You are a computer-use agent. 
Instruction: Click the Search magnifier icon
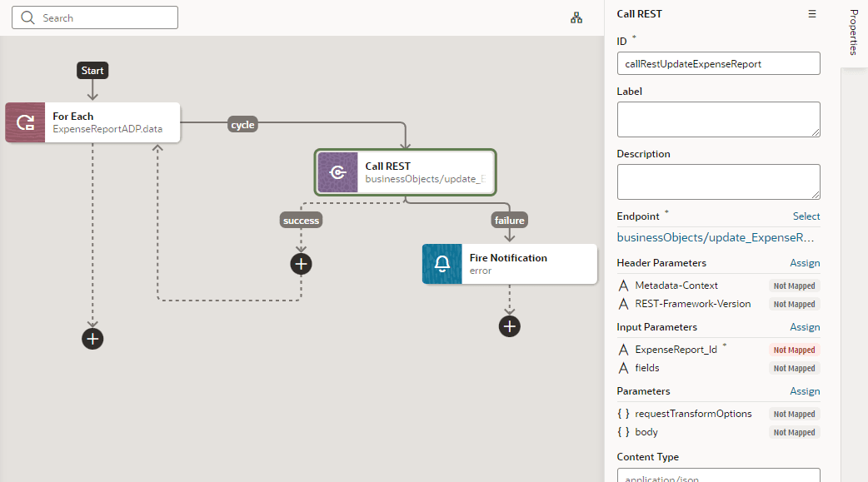tap(27, 17)
